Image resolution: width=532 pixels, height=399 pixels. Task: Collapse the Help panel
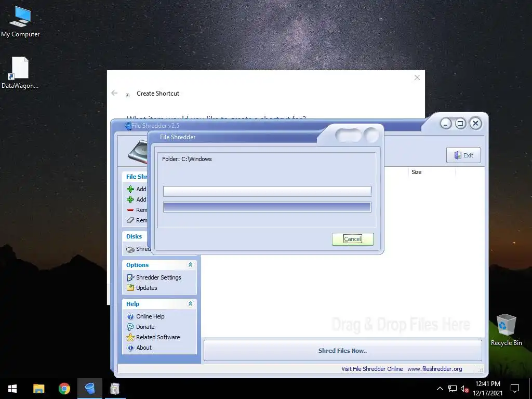coord(190,303)
